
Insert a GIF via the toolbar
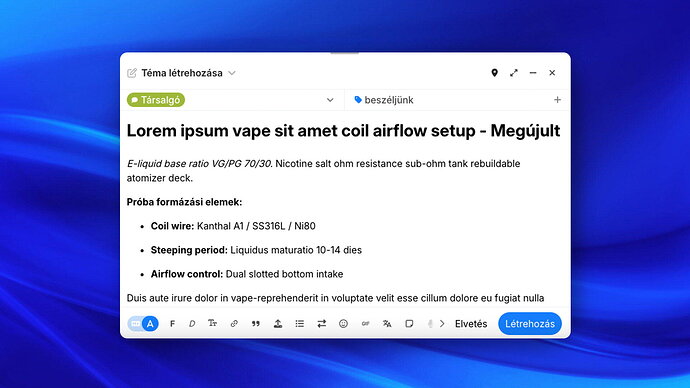(x=365, y=324)
